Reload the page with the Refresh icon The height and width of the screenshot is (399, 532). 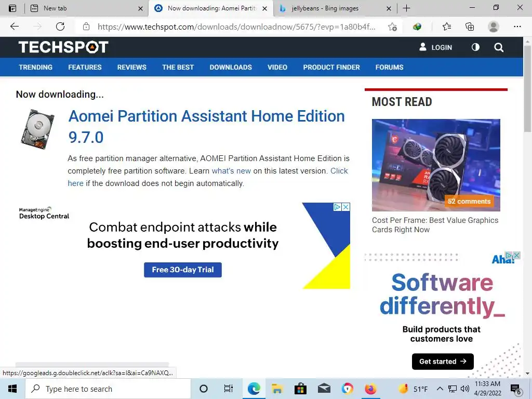point(60,26)
